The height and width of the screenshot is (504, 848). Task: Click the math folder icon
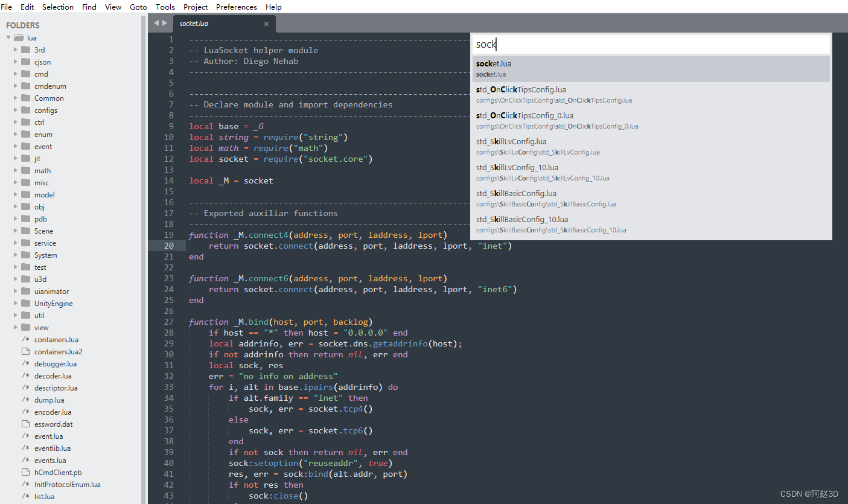[25, 170]
